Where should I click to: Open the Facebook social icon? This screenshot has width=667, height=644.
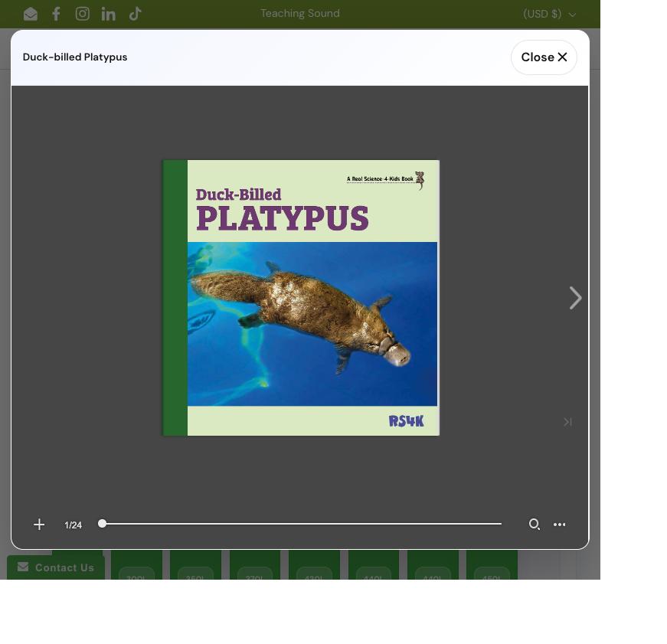(56, 14)
